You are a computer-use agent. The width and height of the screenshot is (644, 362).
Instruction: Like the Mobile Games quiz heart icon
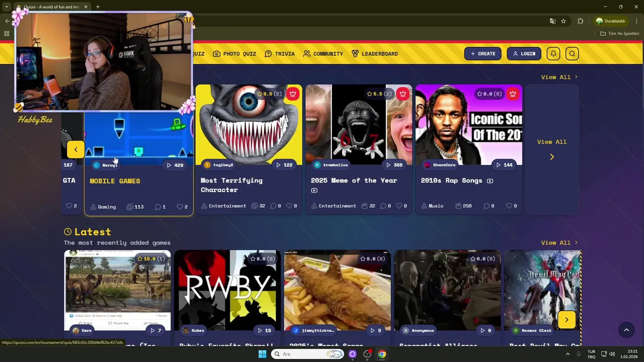[x=179, y=207]
